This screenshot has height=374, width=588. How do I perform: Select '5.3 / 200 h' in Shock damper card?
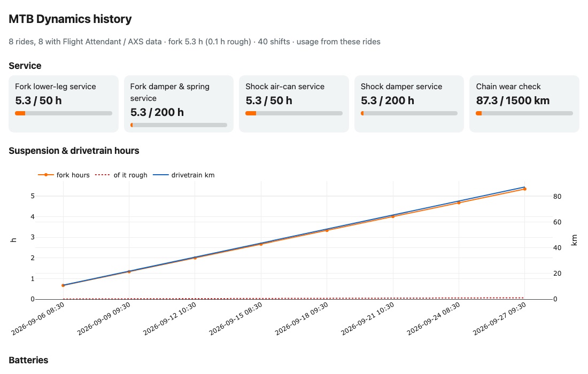(388, 100)
